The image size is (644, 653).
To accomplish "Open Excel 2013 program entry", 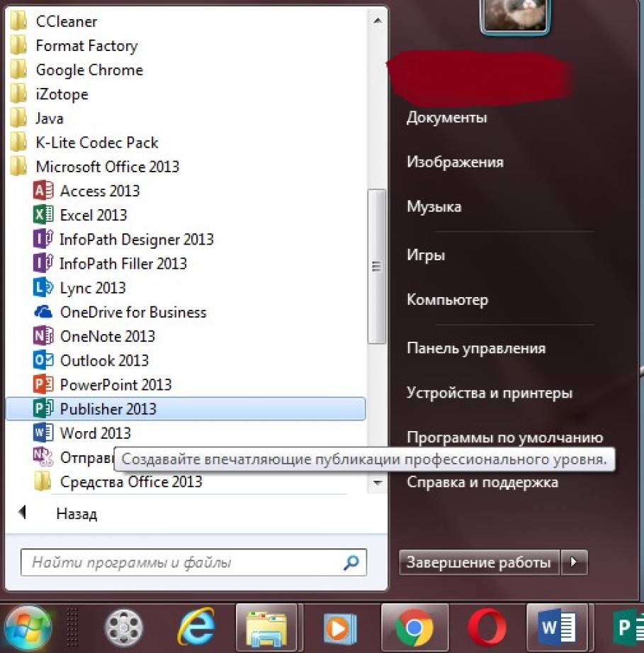I will coord(93,215).
